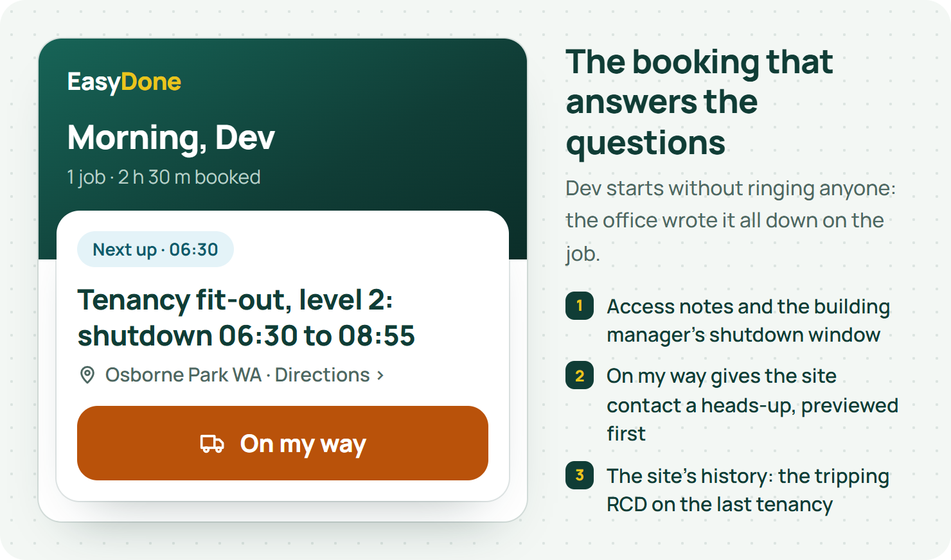951x560 pixels.
Task: Select the Next up · 06:30 badge
Action: point(156,249)
